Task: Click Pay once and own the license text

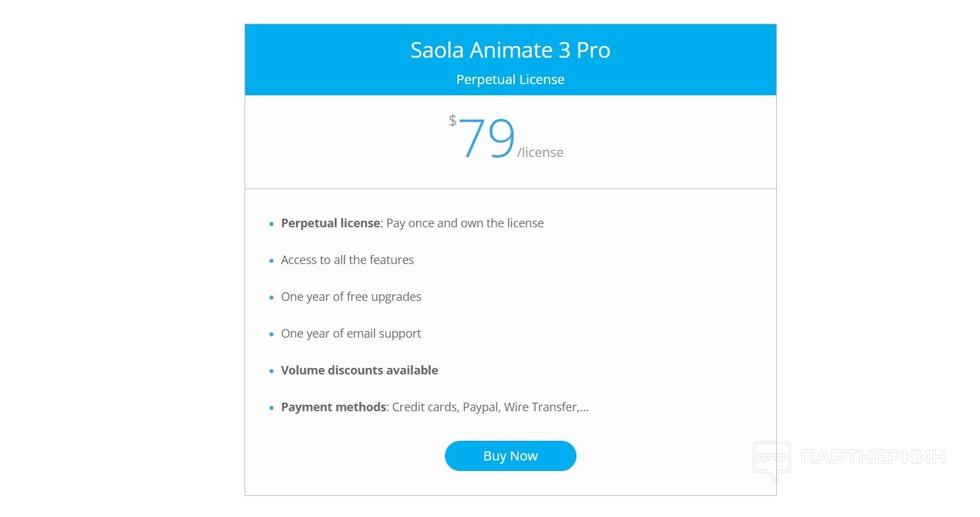Action: point(465,223)
